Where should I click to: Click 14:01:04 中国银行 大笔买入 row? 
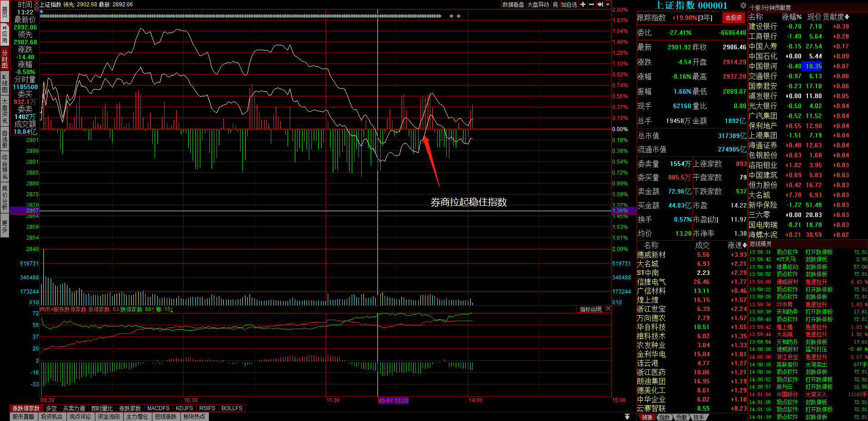pyautogui.click(x=808, y=394)
